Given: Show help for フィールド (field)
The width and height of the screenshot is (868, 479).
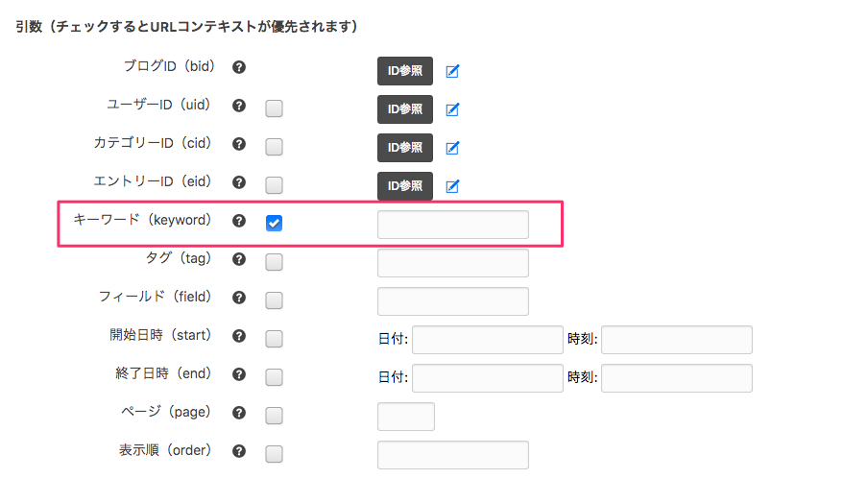Looking at the screenshot, I should tap(239, 298).
